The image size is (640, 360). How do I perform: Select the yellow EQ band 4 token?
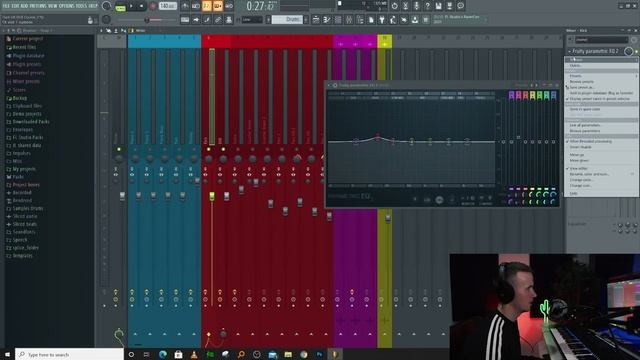point(532,96)
